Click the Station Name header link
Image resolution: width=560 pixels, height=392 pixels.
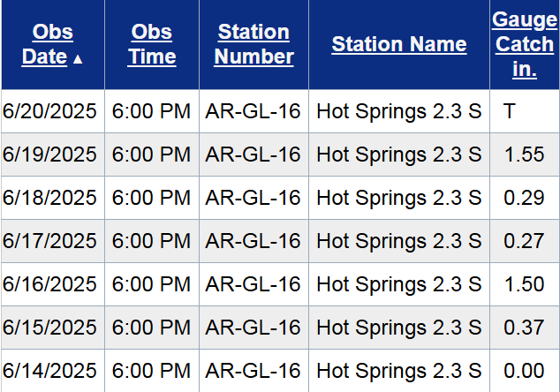pyautogui.click(x=398, y=44)
